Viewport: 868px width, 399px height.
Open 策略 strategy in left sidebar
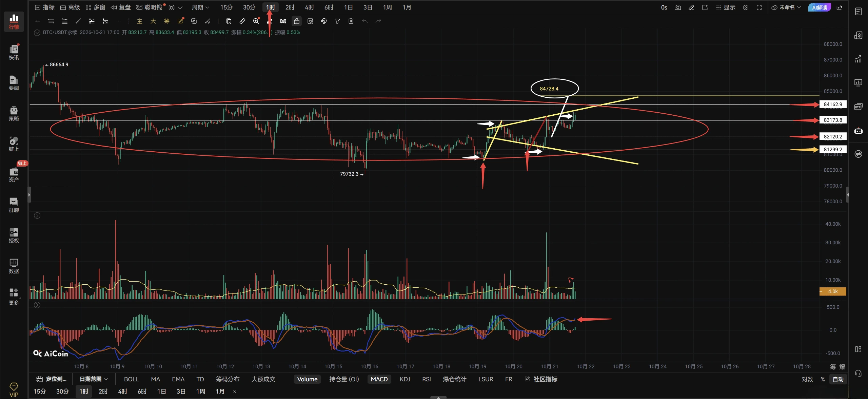point(14,113)
